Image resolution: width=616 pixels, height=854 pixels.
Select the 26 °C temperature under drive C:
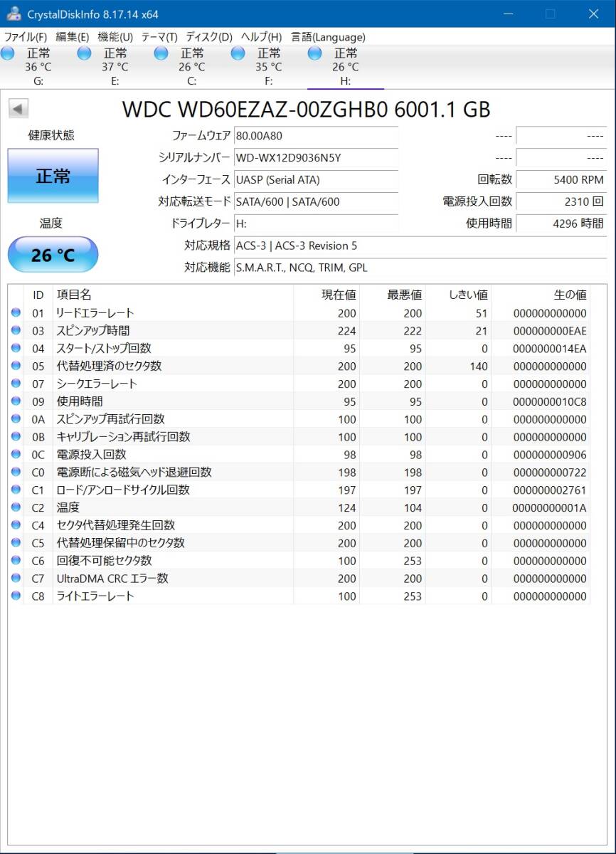point(192,67)
